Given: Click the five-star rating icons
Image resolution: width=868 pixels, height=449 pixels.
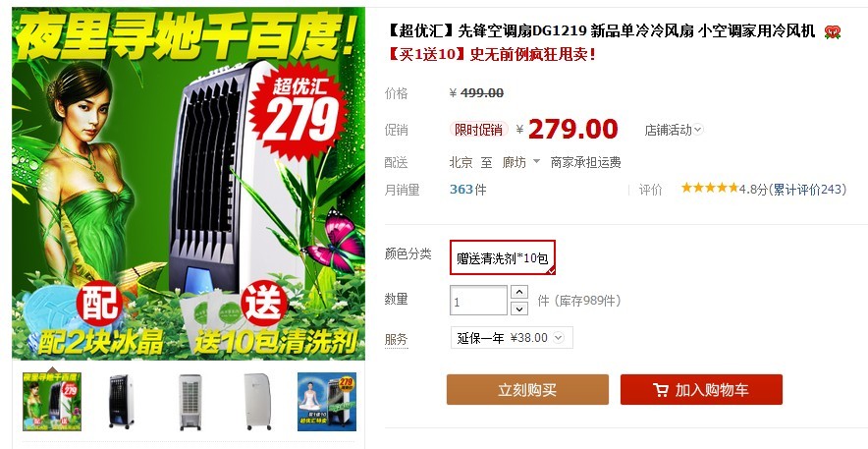Looking at the screenshot, I should tap(710, 189).
